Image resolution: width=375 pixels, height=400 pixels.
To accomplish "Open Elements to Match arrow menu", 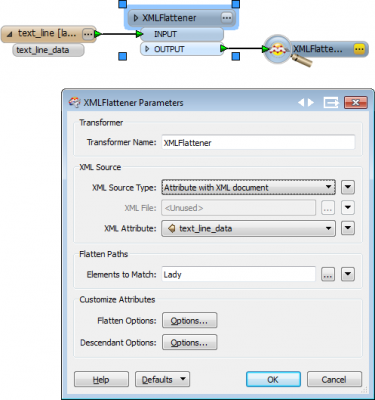I will [348, 275].
